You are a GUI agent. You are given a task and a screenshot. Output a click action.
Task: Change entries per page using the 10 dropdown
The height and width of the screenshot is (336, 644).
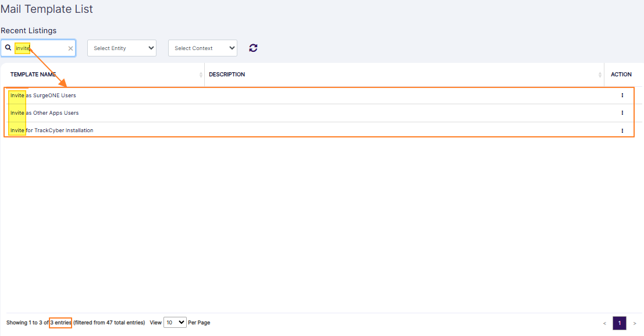[175, 322]
